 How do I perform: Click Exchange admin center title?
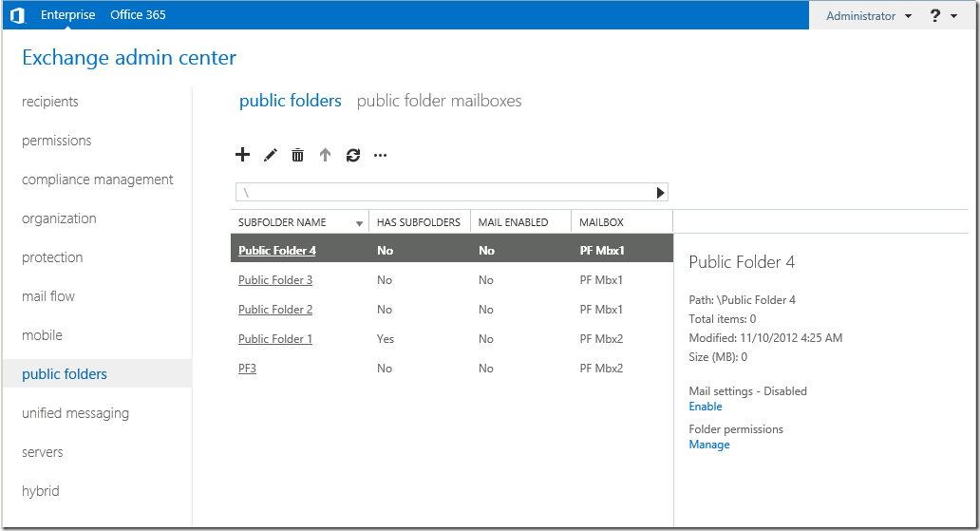[129, 58]
